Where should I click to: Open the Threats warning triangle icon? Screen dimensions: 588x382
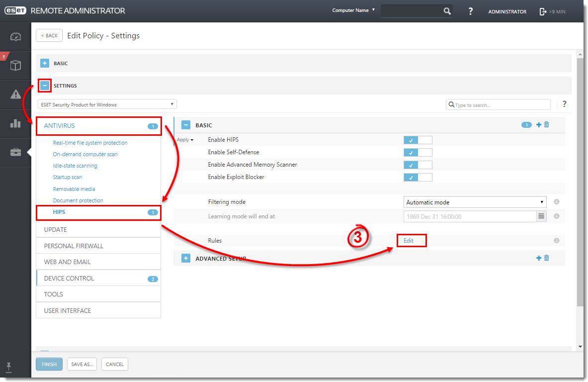pos(15,94)
